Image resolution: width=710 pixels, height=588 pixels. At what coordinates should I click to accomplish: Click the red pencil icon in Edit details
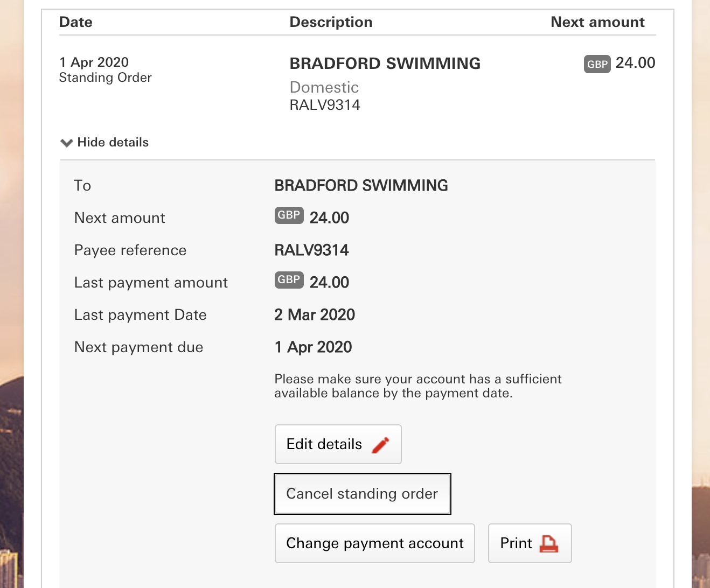coord(380,445)
